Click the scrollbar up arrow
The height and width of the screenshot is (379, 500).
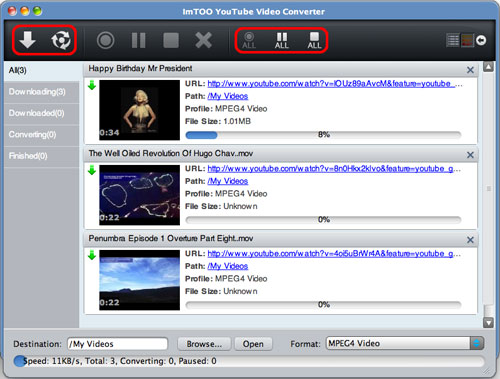click(x=488, y=67)
